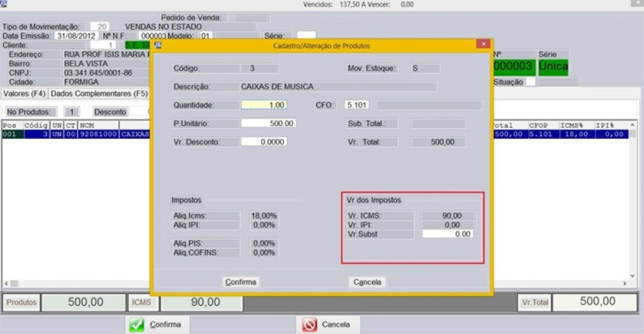Image resolution: width=644 pixels, height=334 pixels.
Task: Open the Dados Complementares (F5) tab
Action: (99, 94)
